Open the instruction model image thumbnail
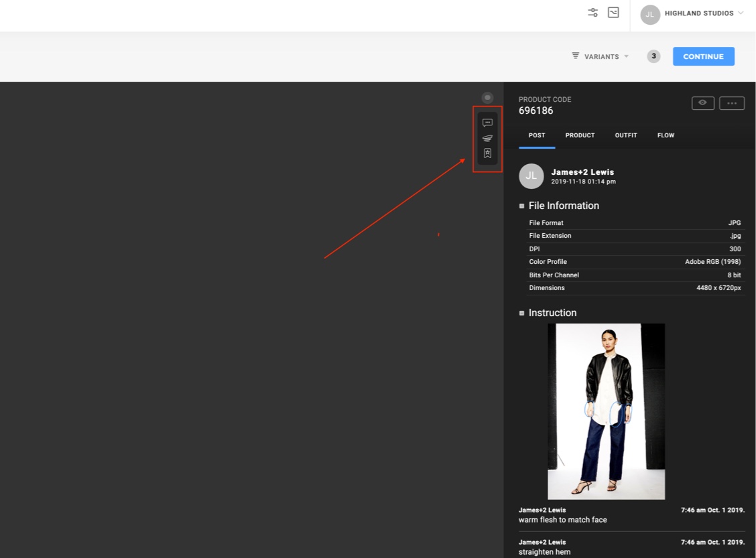 (x=606, y=411)
